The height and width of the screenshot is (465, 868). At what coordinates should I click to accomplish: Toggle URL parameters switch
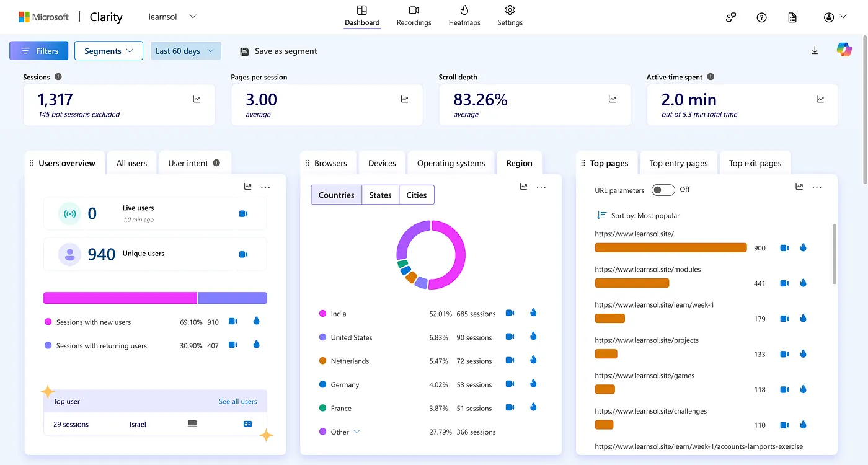pos(663,190)
